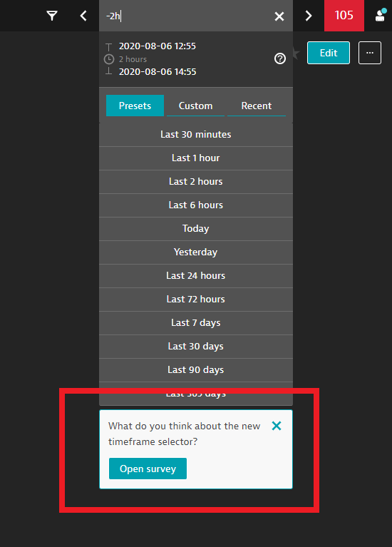Open the user account icon

pyautogui.click(x=380, y=16)
